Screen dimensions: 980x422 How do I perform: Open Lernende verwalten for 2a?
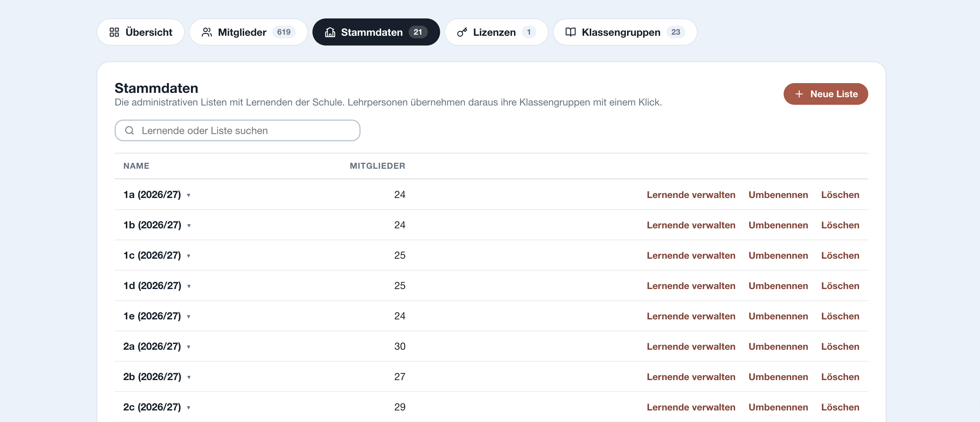tap(691, 347)
